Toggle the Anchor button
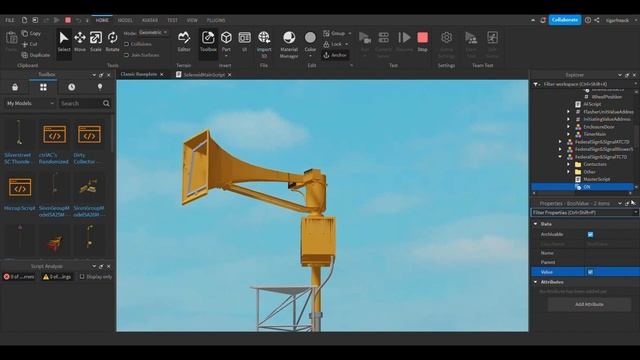The height and width of the screenshot is (360, 640). tap(335, 55)
